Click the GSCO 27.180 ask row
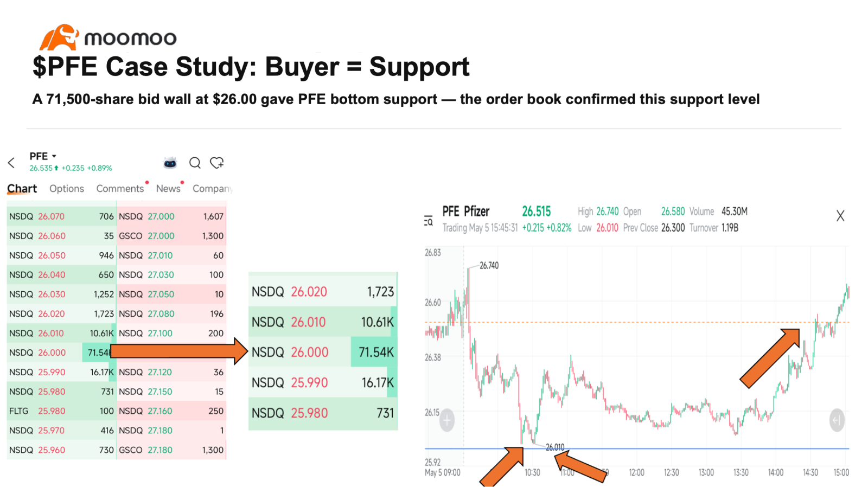This screenshot has height=487, width=868. tap(171, 450)
